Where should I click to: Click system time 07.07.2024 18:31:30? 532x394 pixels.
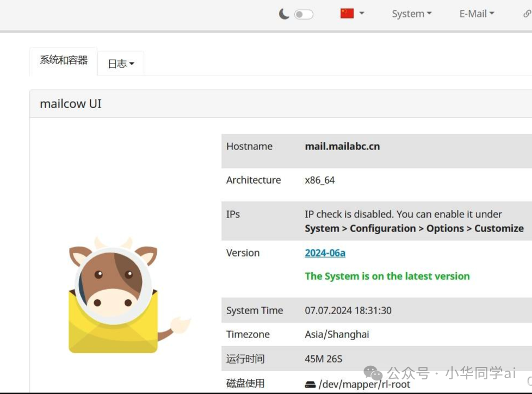point(348,310)
